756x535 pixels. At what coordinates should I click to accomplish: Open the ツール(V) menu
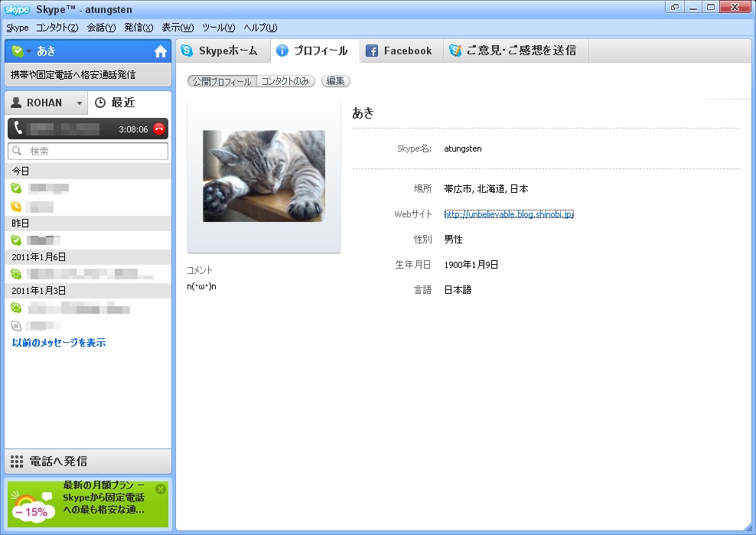click(218, 28)
